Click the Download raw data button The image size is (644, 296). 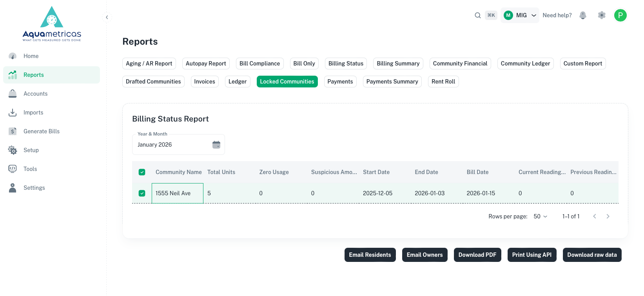(x=592, y=255)
